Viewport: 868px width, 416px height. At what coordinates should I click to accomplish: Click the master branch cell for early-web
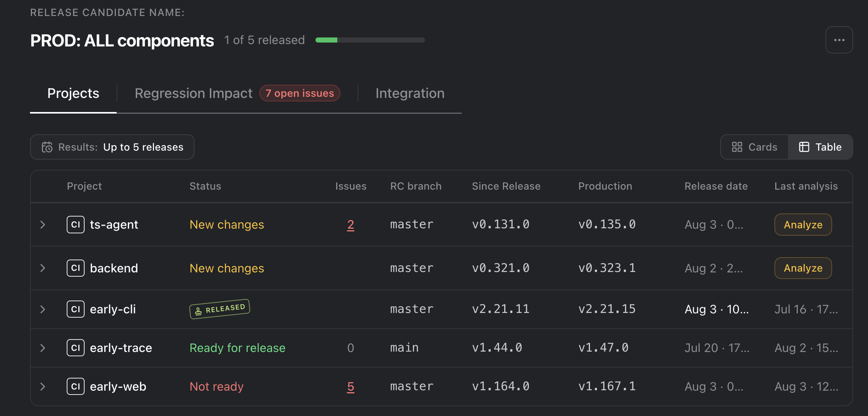tap(412, 386)
